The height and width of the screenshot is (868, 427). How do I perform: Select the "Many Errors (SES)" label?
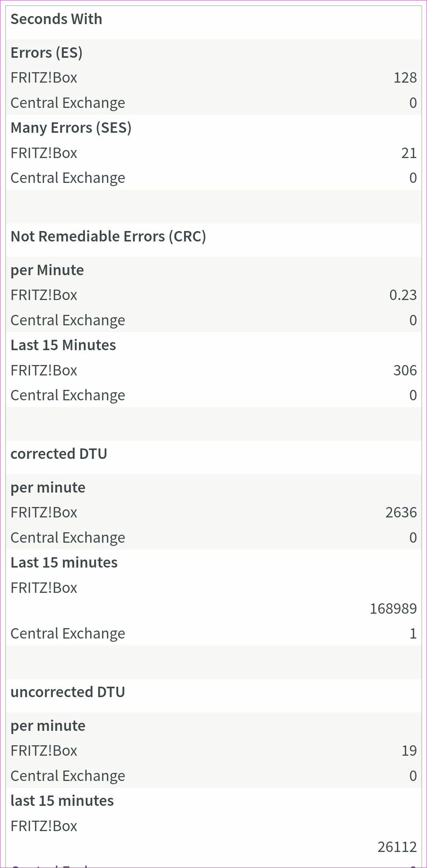(71, 128)
